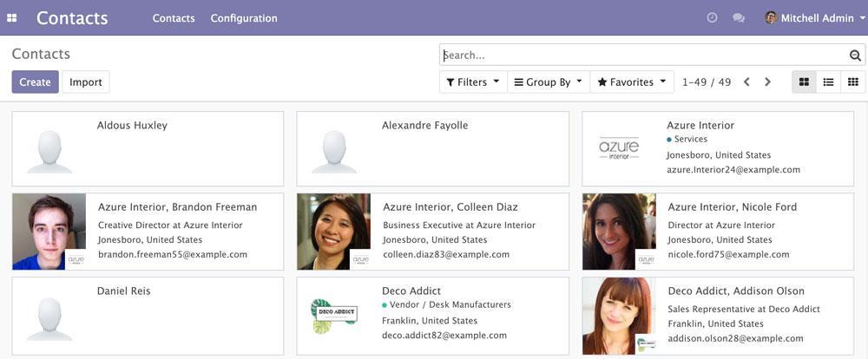868x359 pixels.
Task: Click Creative Director at Azure Interior text
Action: point(170,225)
